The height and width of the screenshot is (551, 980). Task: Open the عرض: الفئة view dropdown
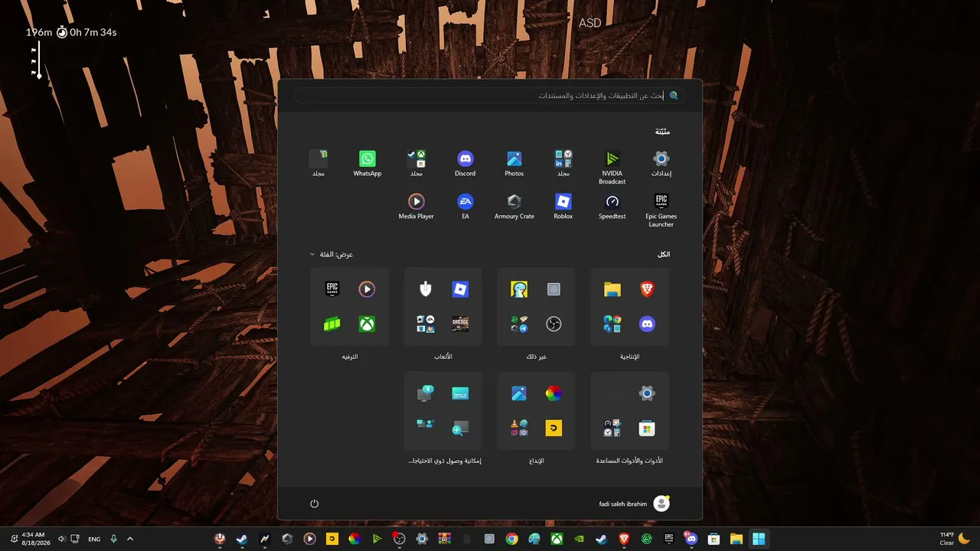[x=332, y=254]
